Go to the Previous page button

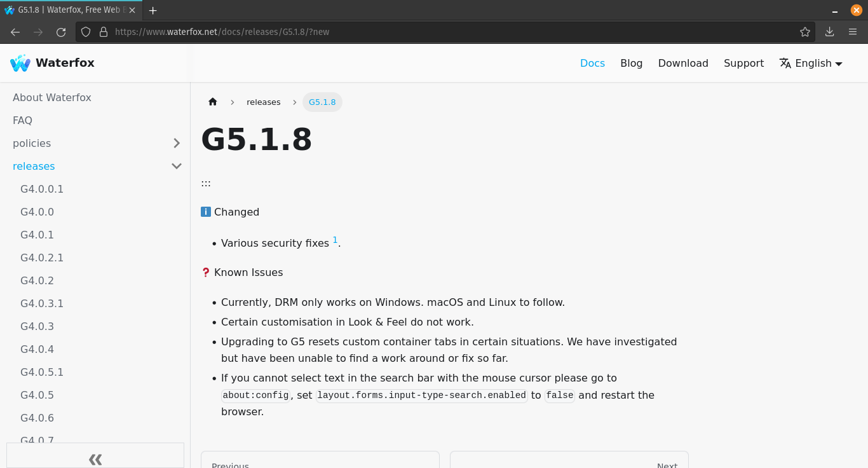click(320, 460)
